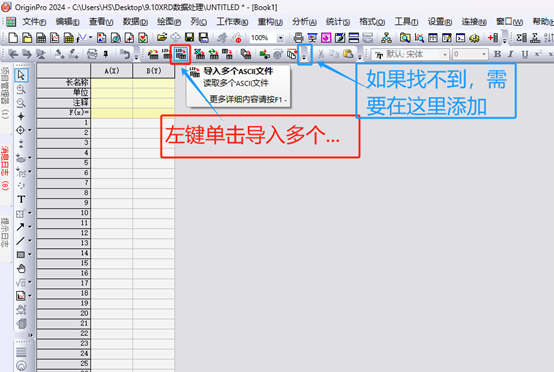The width and height of the screenshot is (554, 372).
Task: Click the Slide Show icon
Action: (x=312, y=37)
